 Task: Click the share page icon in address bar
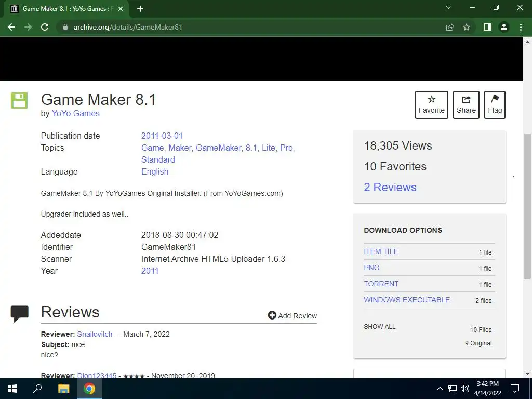point(450,27)
